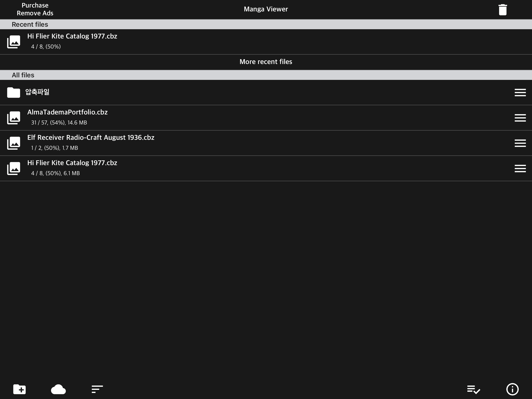Image resolution: width=532 pixels, height=399 pixels.
Task: Open Elf Receiver Radio-Craft August 1936.cbz
Action: click(91, 142)
